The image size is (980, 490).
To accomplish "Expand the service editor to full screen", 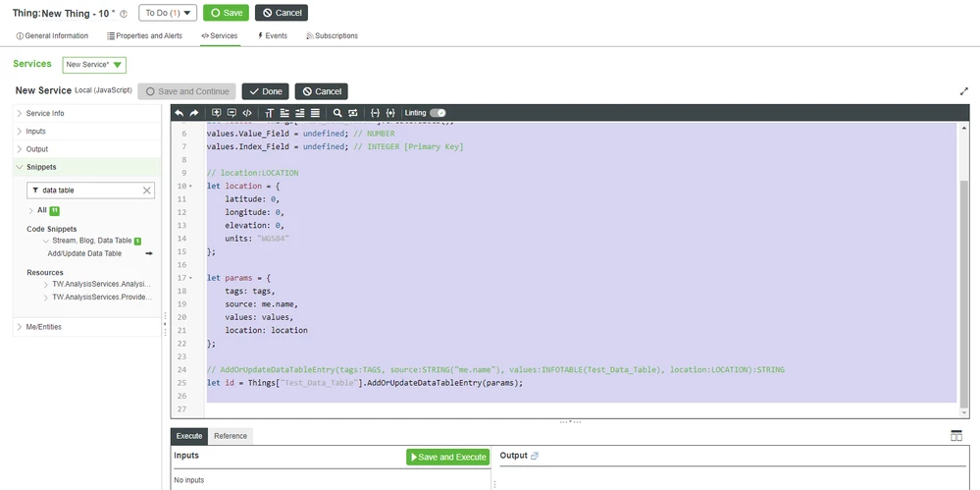I will coord(963,91).
